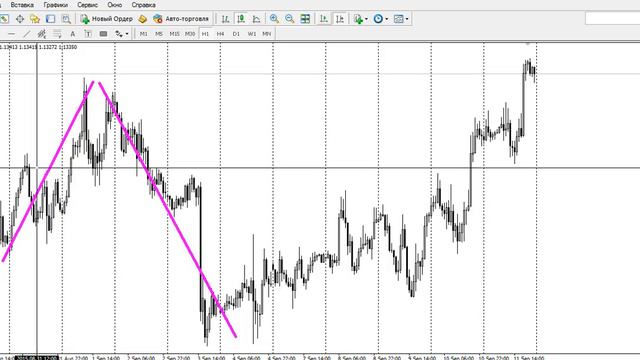Zoom in on the chart
Screen dimensions: 640x360
pos(274,19)
